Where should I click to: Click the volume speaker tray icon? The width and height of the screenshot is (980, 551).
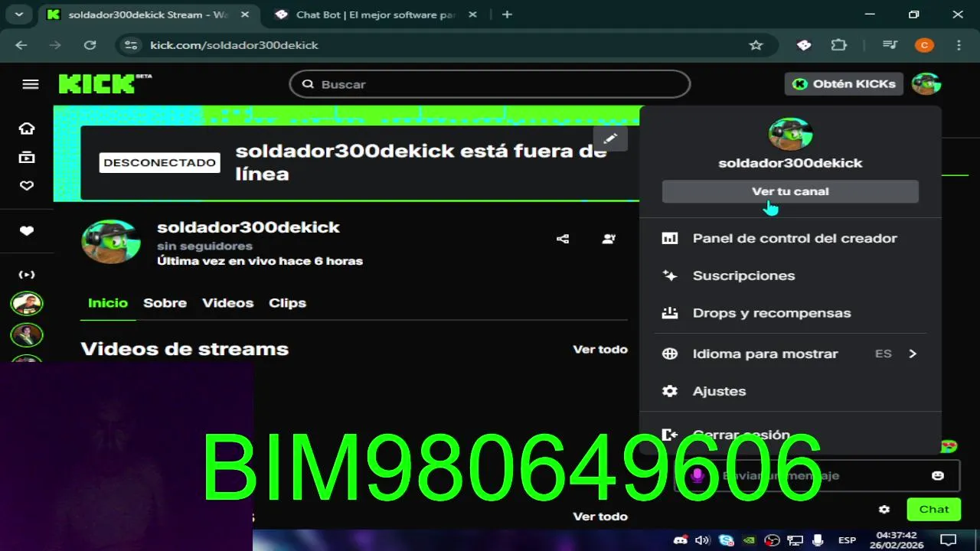[702, 540]
